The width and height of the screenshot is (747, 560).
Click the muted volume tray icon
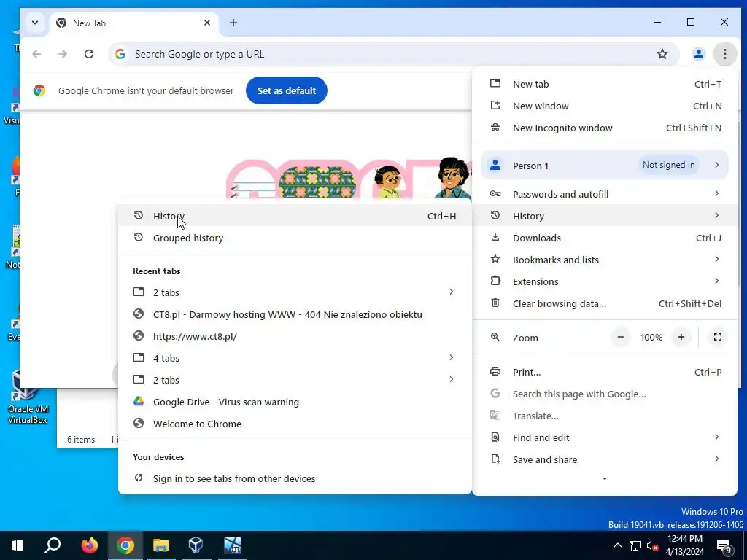pyautogui.click(x=652, y=545)
